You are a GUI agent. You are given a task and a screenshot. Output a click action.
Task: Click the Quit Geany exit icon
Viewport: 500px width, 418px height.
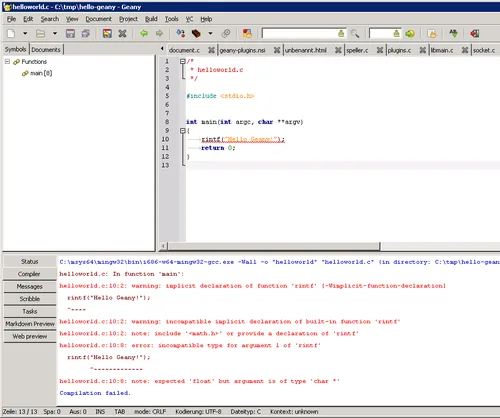(x=475, y=33)
